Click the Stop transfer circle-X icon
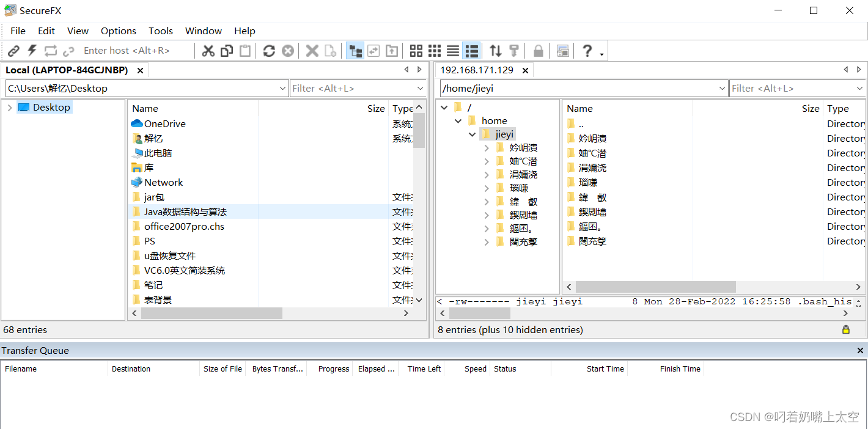Viewport: 868px width, 429px height. point(287,51)
